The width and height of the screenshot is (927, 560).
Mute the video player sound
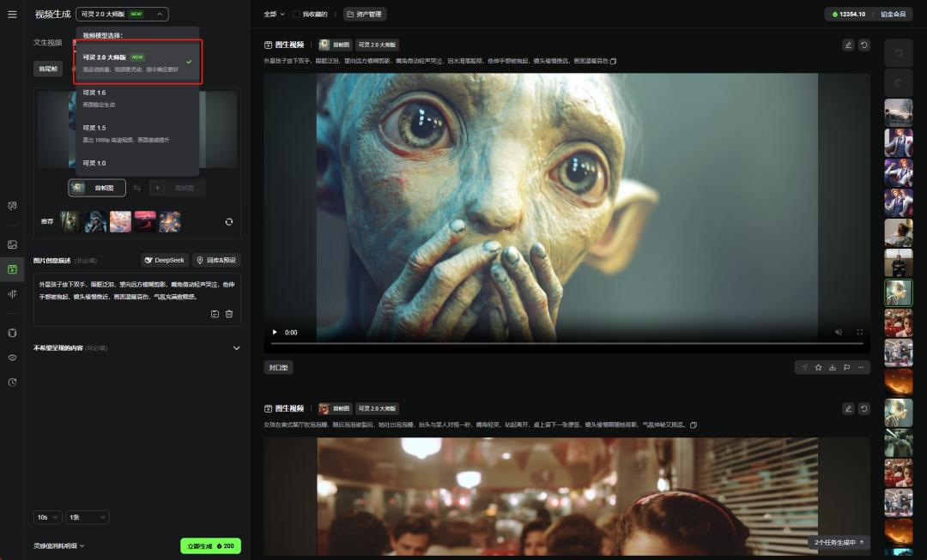839,333
